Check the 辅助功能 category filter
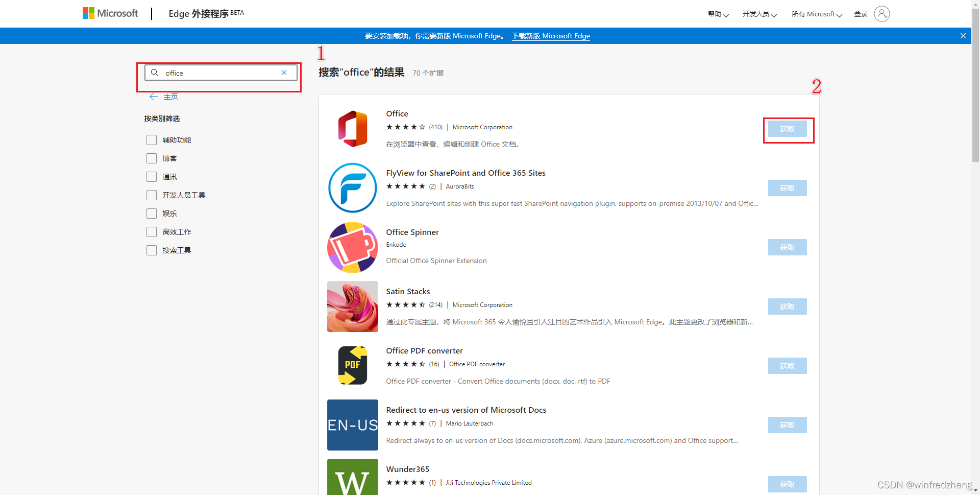Image resolution: width=980 pixels, height=495 pixels. point(152,140)
